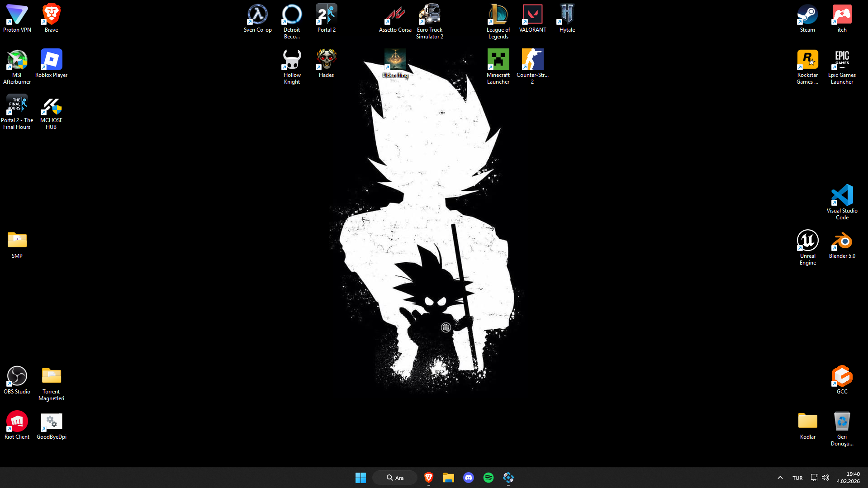Open File Explorer from the taskbar

tap(449, 478)
